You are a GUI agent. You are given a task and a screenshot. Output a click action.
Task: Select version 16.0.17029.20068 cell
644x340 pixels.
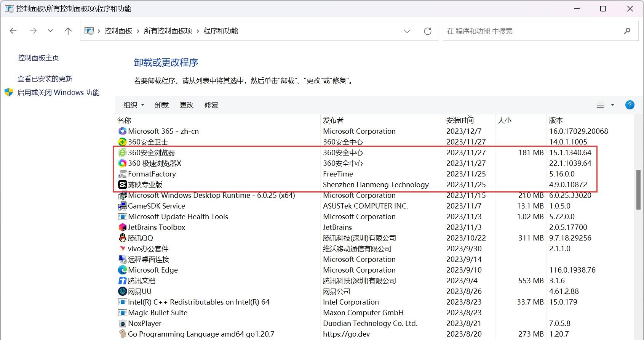(x=578, y=131)
